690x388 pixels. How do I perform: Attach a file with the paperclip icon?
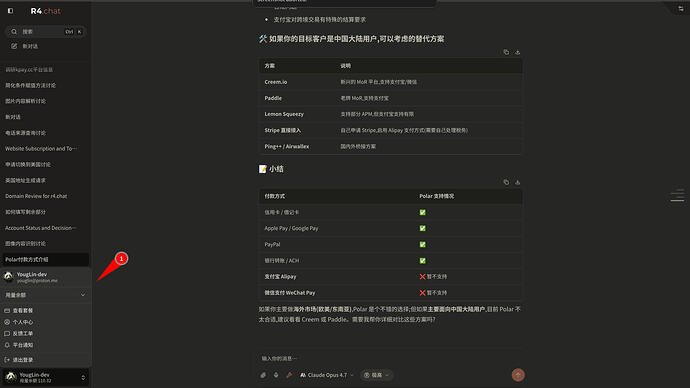(x=263, y=375)
